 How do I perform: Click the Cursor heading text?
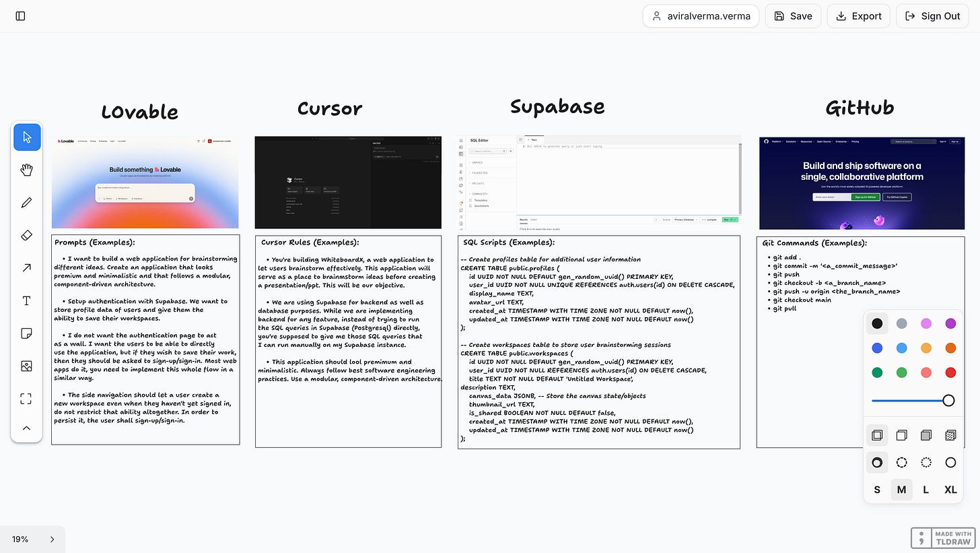[330, 108]
